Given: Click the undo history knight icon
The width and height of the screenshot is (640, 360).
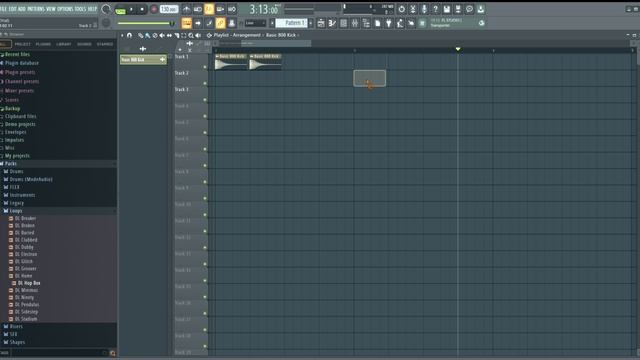Looking at the screenshot, I should point(400,23).
